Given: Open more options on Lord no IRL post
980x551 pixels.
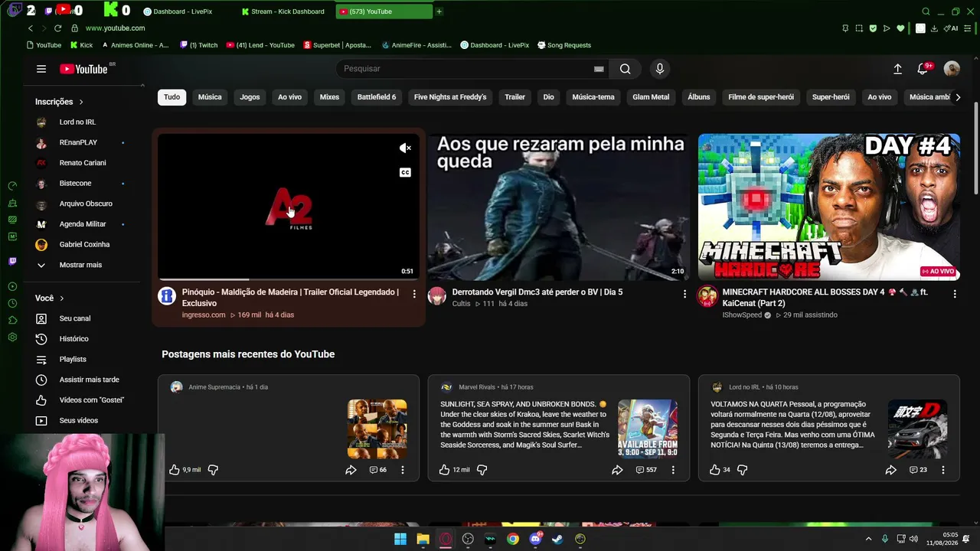Looking at the screenshot, I should [x=943, y=470].
